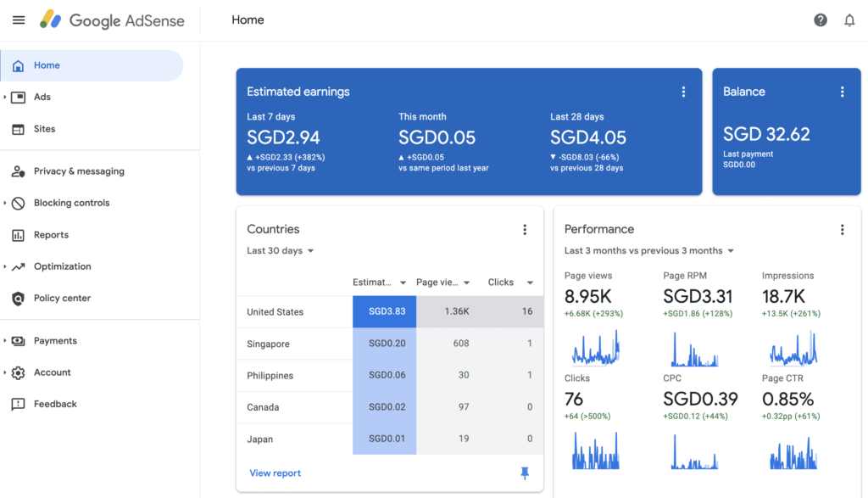
Task: Expand the Blocking controls submenu arrow
Action: [5, 204]
